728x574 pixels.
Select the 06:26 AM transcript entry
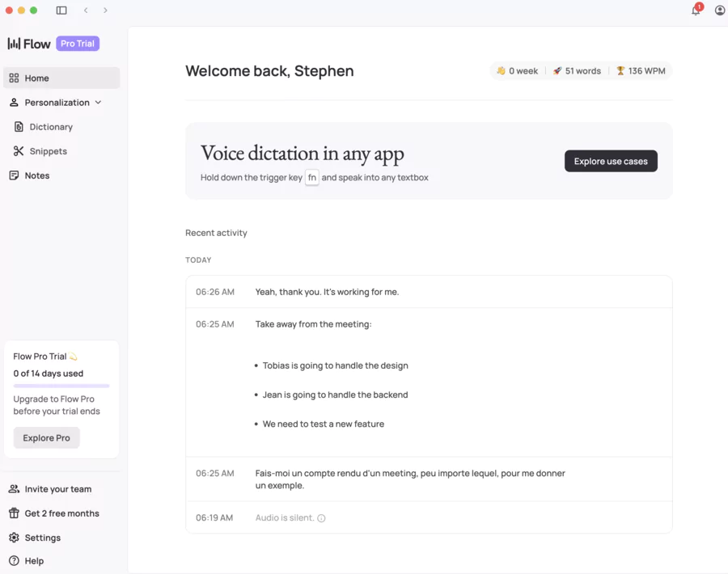[x=429, y=292]
